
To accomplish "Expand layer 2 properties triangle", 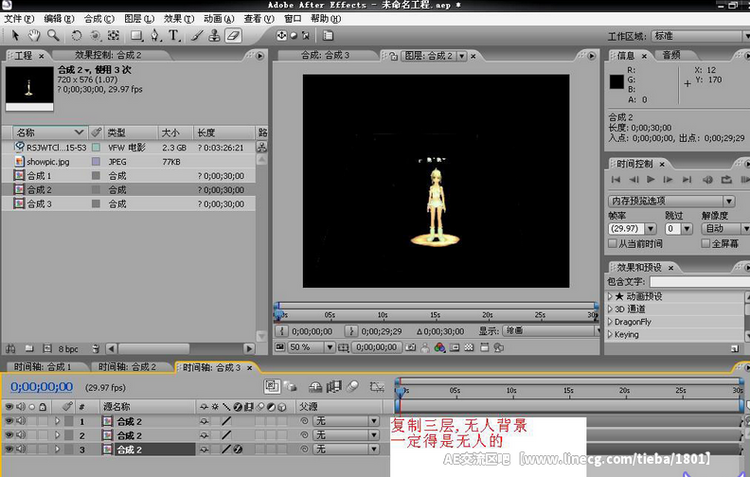I will tap(57, 435).
